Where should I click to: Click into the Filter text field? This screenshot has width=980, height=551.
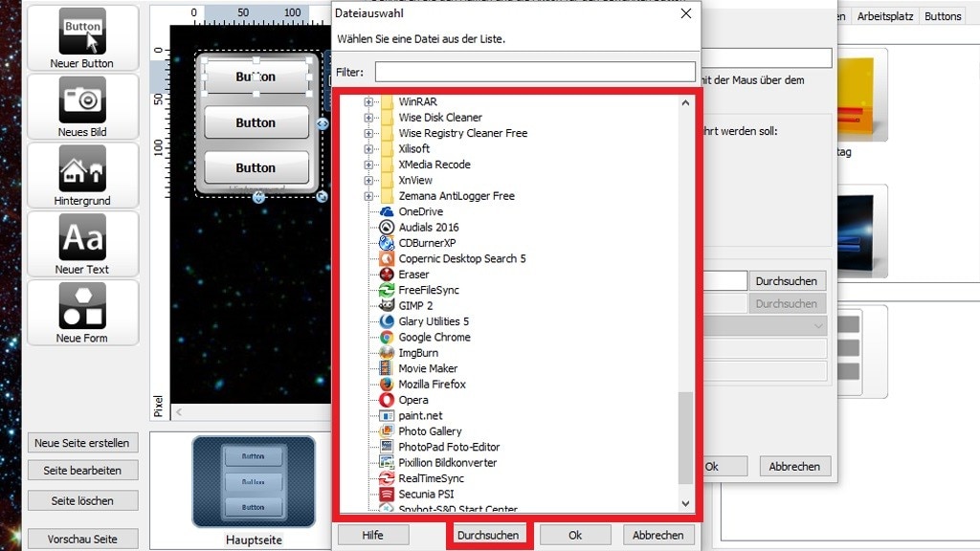point(534,72)
